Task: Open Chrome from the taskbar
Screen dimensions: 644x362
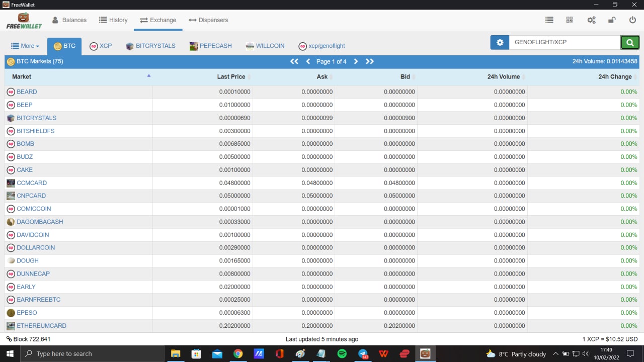Action: point(238,354)
